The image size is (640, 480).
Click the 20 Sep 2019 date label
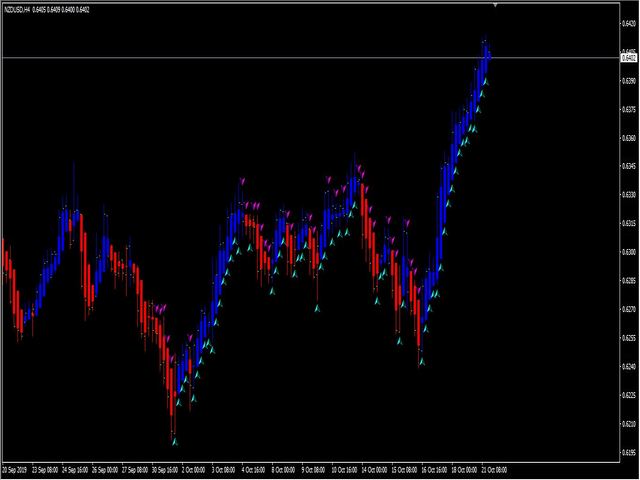coord(15,470)
